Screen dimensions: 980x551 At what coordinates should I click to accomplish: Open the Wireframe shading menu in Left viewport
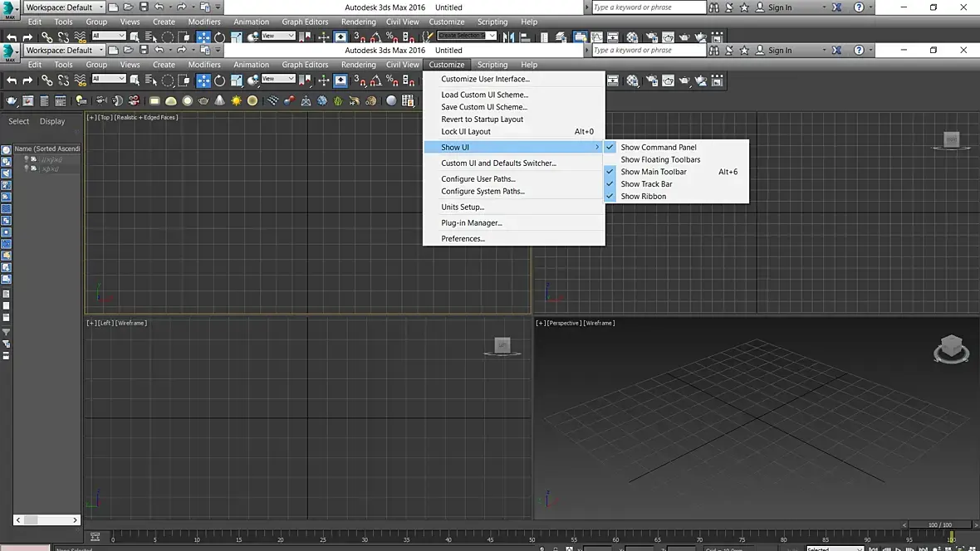(131, 323)
